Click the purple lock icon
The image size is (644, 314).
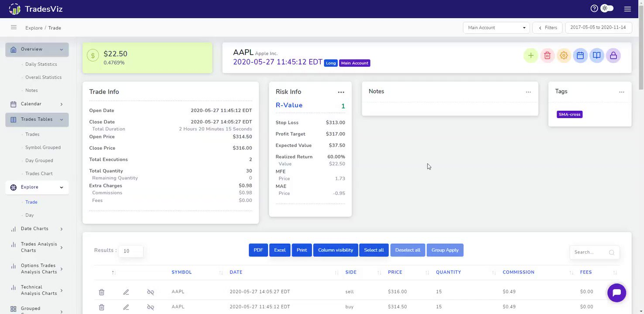[x=613, y=55]
